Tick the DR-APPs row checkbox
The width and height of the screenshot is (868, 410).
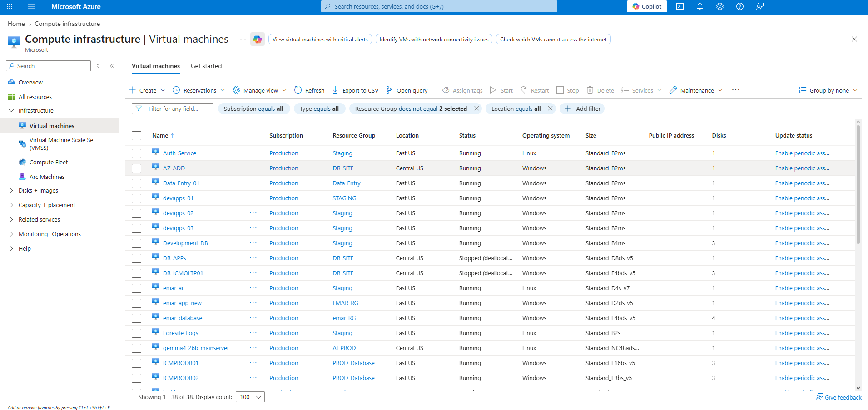(136, 258)
